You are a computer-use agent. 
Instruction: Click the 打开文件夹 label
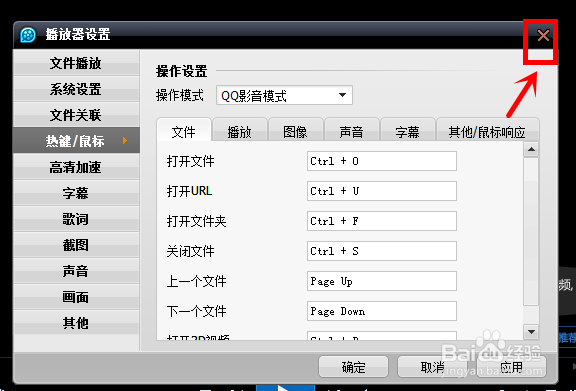click(x=196, y=222)
